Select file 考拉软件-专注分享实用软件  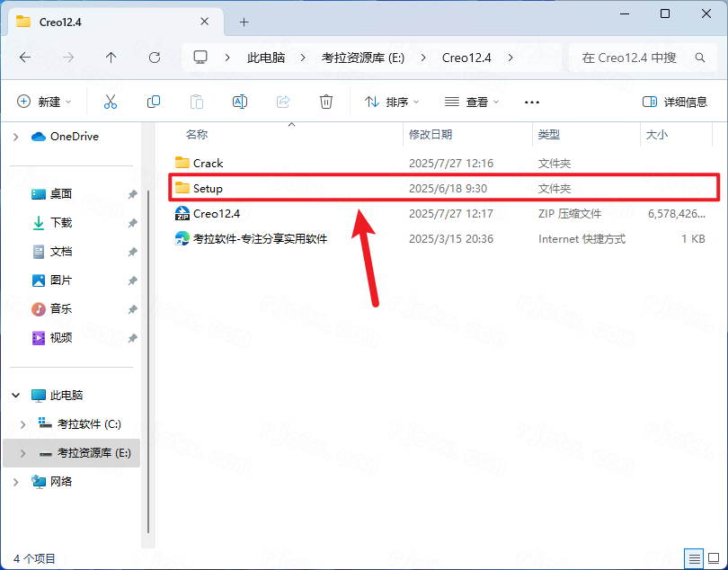(260, 239)
